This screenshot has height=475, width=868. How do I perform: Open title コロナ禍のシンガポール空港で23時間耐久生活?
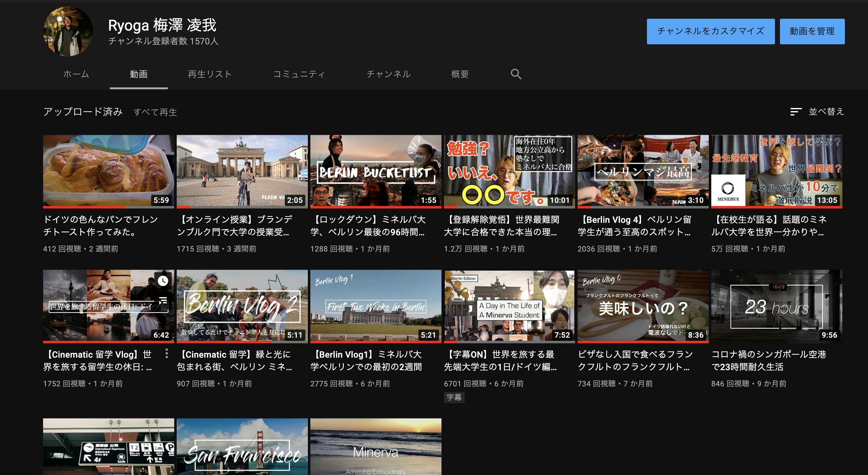click(x=769, y=360)
